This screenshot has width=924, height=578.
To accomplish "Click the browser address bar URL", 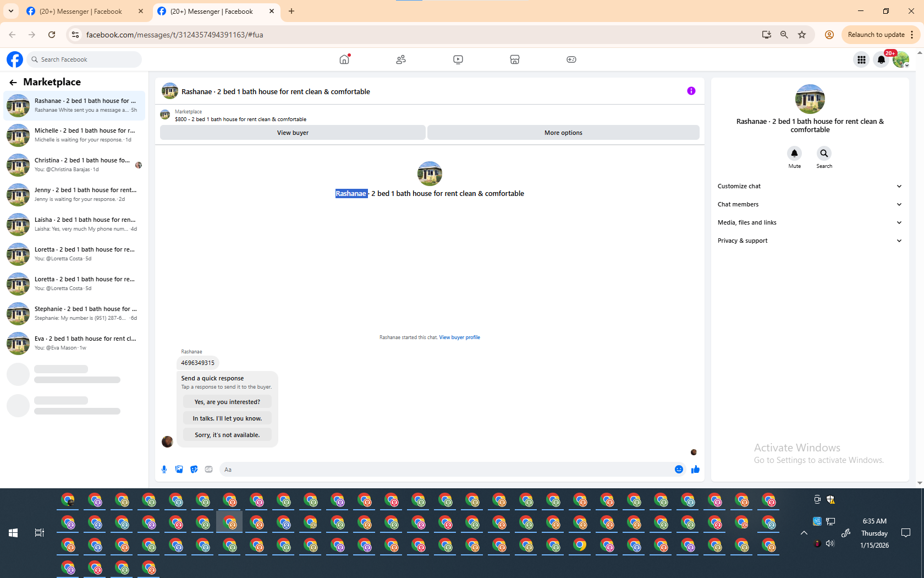I will tap(174, 35).
